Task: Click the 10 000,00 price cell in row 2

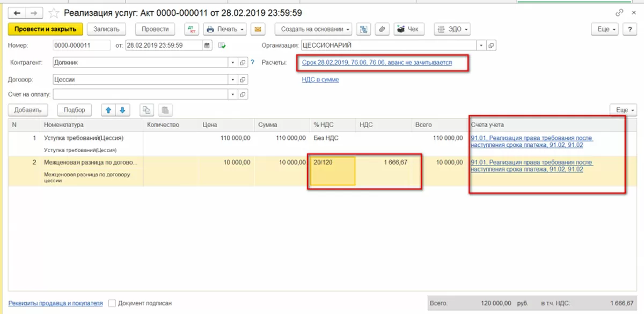Action: tap(226, 171)
